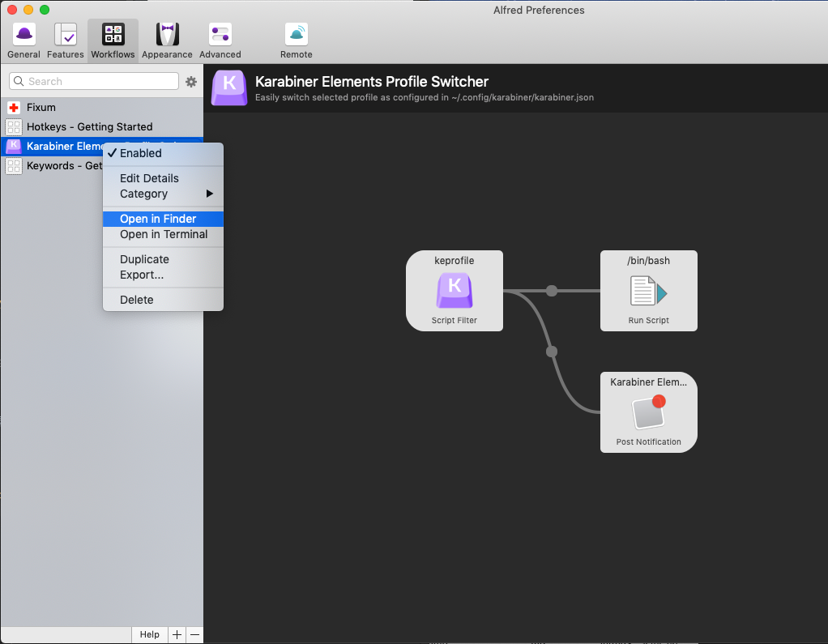The width and height of the screenshot is (828, 644).
Task: Zoom the window with the green button
Action: click(45, 10)
